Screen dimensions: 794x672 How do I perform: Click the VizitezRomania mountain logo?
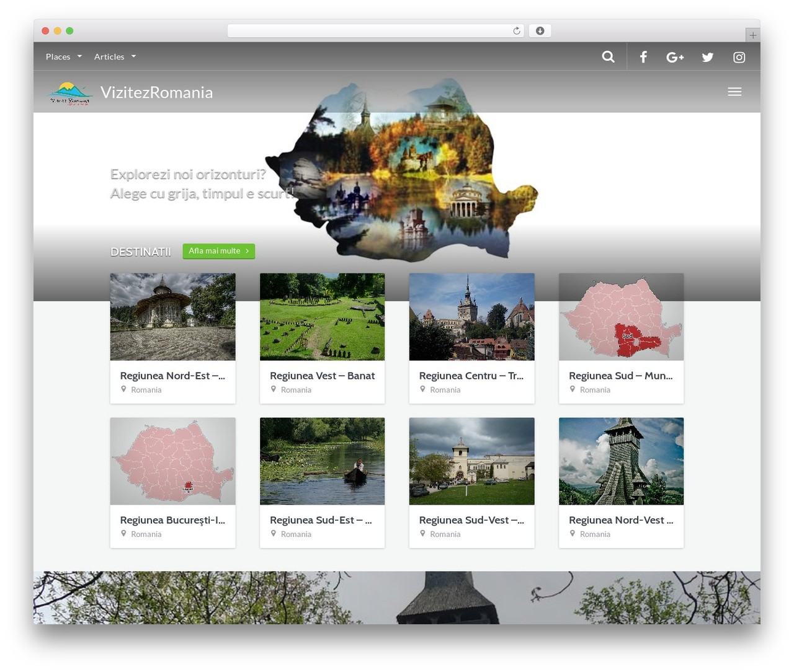(70, 93)
